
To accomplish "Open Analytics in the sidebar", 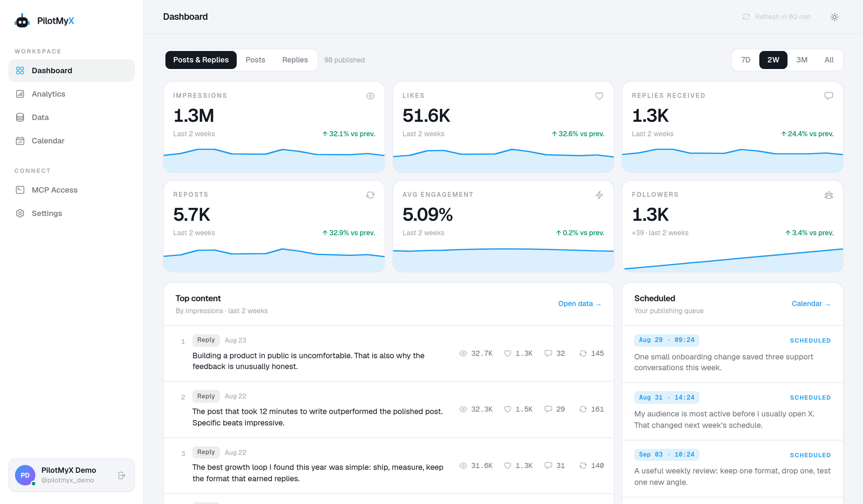I will click(x=71, y=94).
